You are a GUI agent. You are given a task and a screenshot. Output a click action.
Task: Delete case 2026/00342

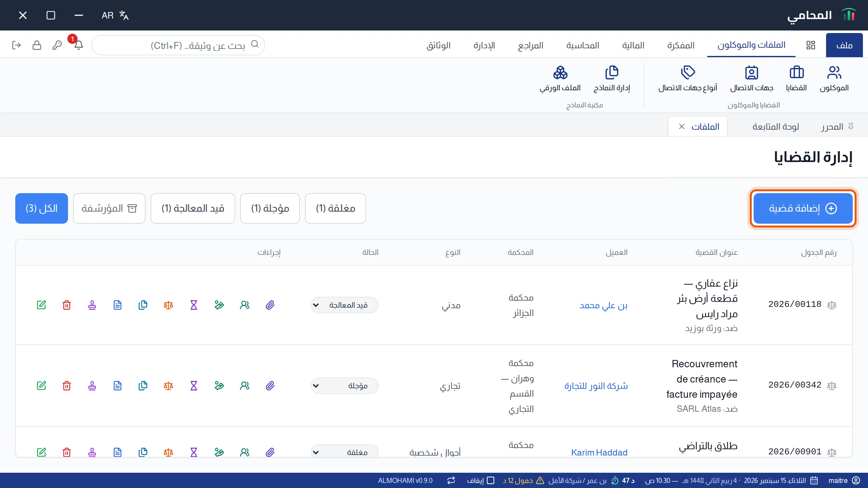pyautogui.click(x=67, y=386)
